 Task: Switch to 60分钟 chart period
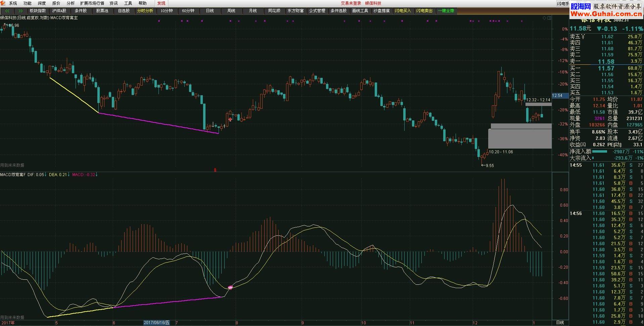188,11
